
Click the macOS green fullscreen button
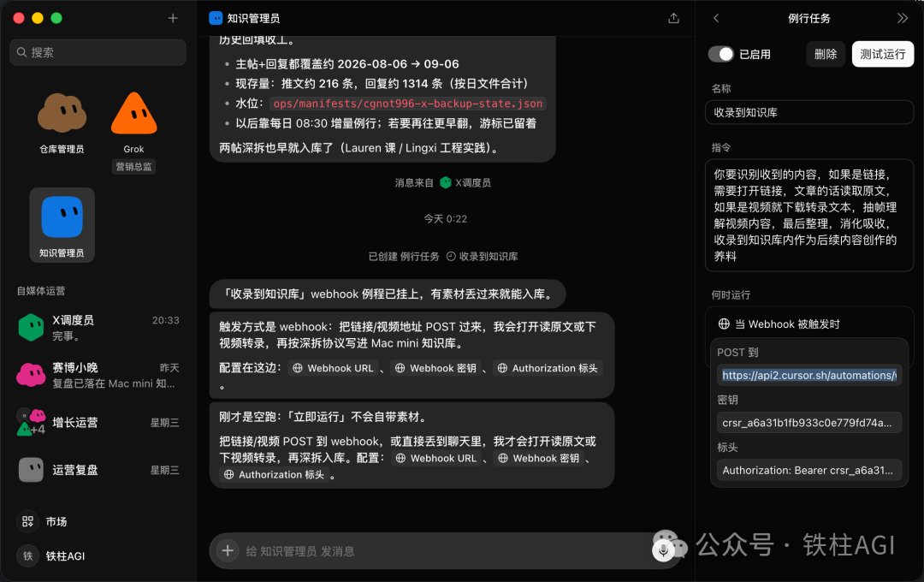pyautogui.click(x=56, y=18)
